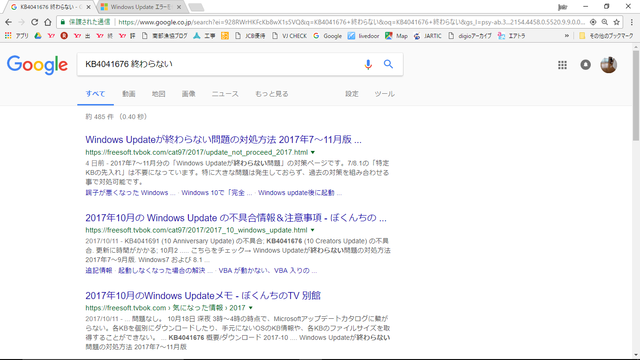Open the Google bookmark in bookmarks bar
Viewport: 640px width, 360px height.
[328, 36]
